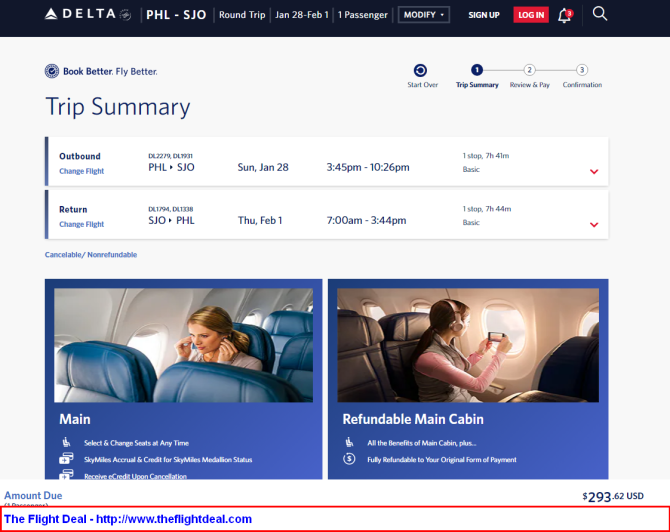Click the SIGN UP link

click(x=484, y=15)
